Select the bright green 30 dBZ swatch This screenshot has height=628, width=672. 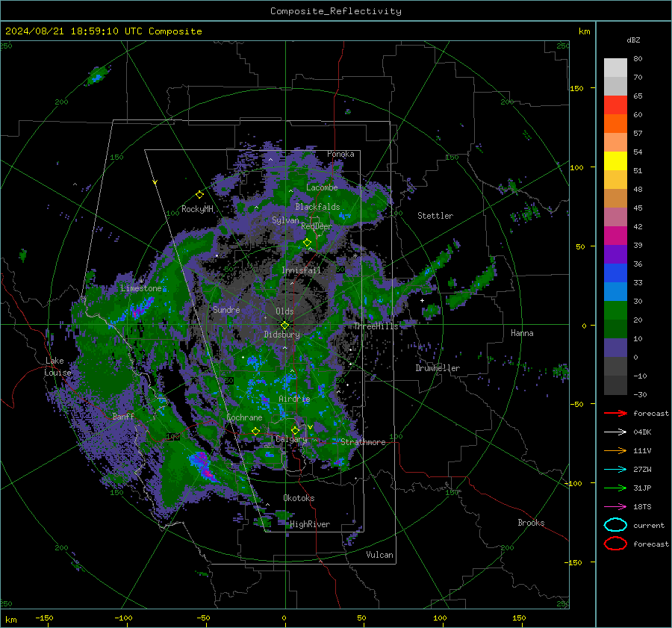pyautogui.click(x=615, y=311)
